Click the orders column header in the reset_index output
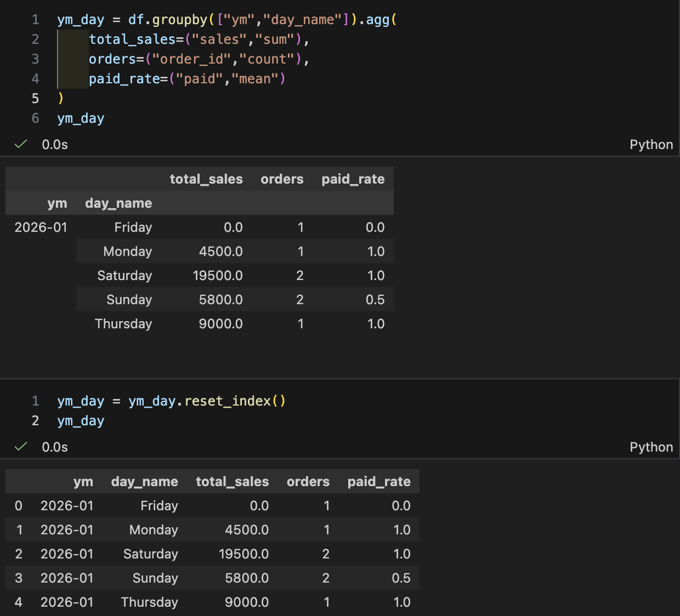Image resolution: width=680 pixels, height=616 pixels. (308, 482)
